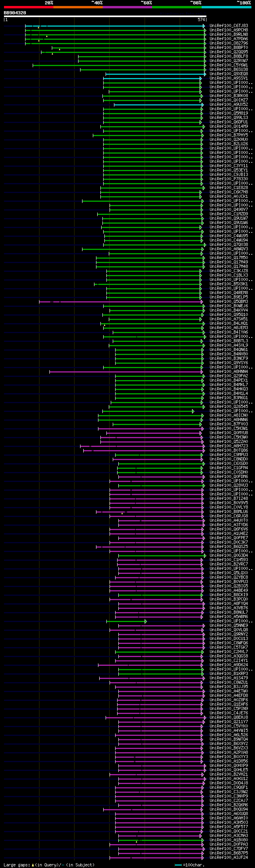Open hit UniRef100_Q2KHU0

coord(229,139)
